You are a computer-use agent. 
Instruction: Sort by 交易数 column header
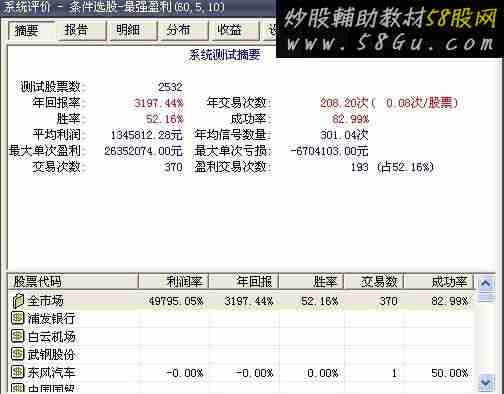click(x=374, y=282)
